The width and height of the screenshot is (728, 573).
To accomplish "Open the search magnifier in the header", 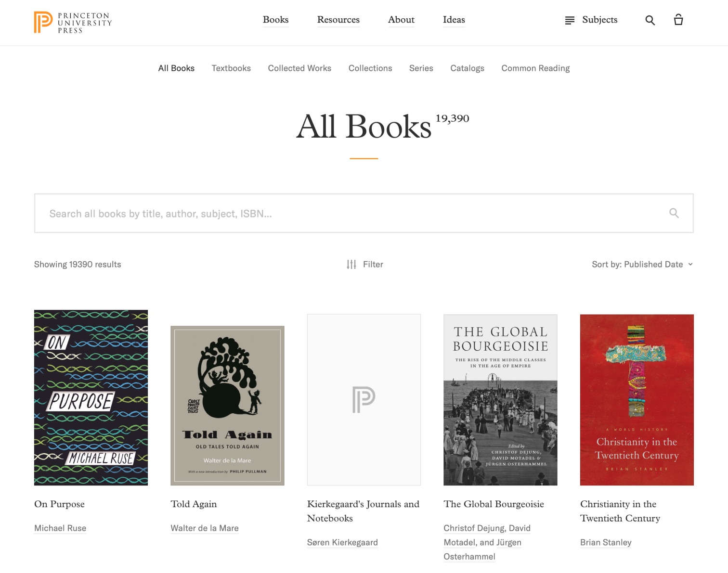I will point(650,20).
